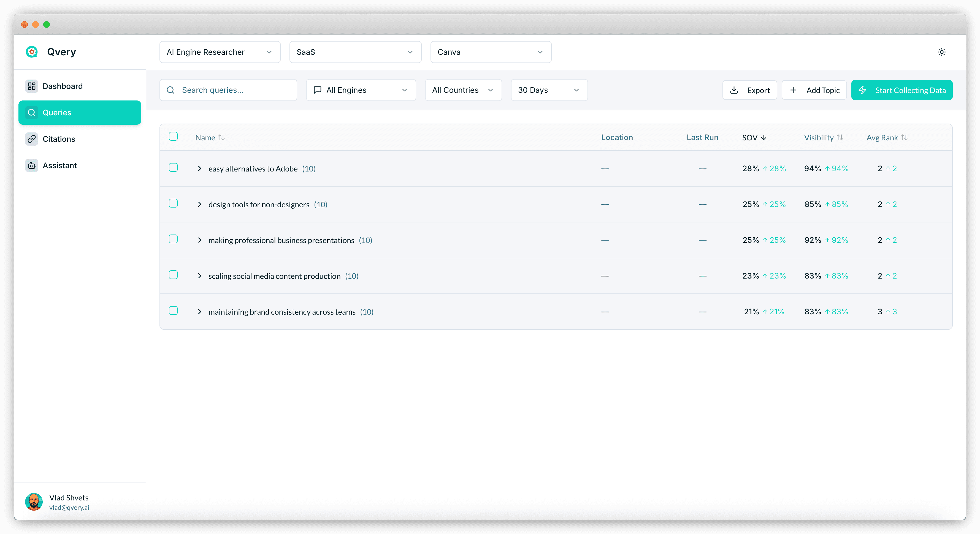Click the search magnifier icon in search box
The width and height of the screenshot is (980, 534).
coord(170,90)
